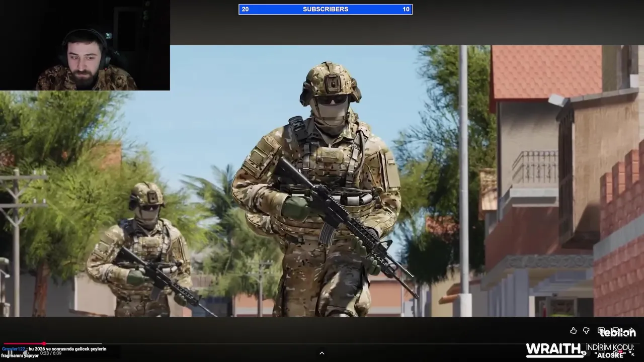Like the video with thumbs-up icon
The image size is (644, 362).
tap(574, 330)
